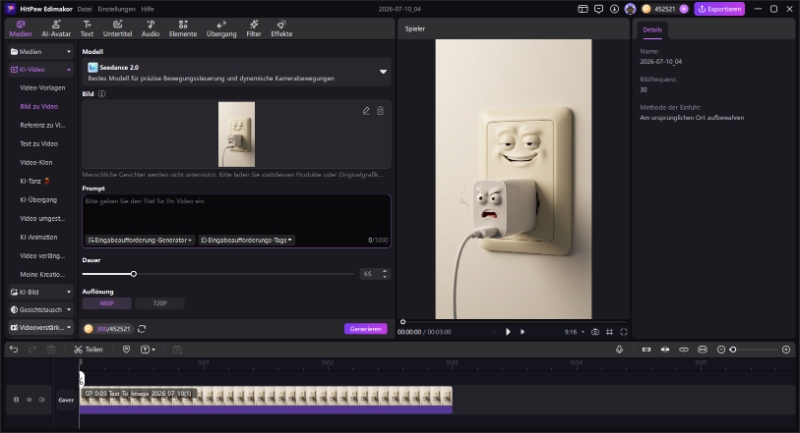Play the preview video

click(x=508, y=332)
